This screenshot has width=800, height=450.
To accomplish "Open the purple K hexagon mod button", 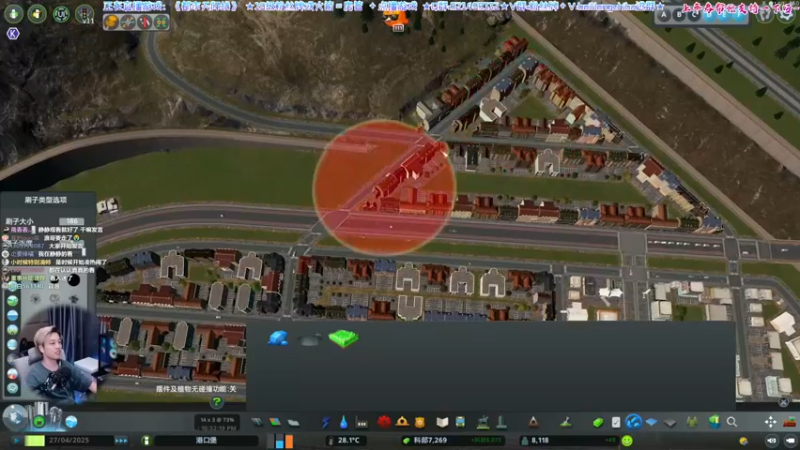I will click(13, 34).
